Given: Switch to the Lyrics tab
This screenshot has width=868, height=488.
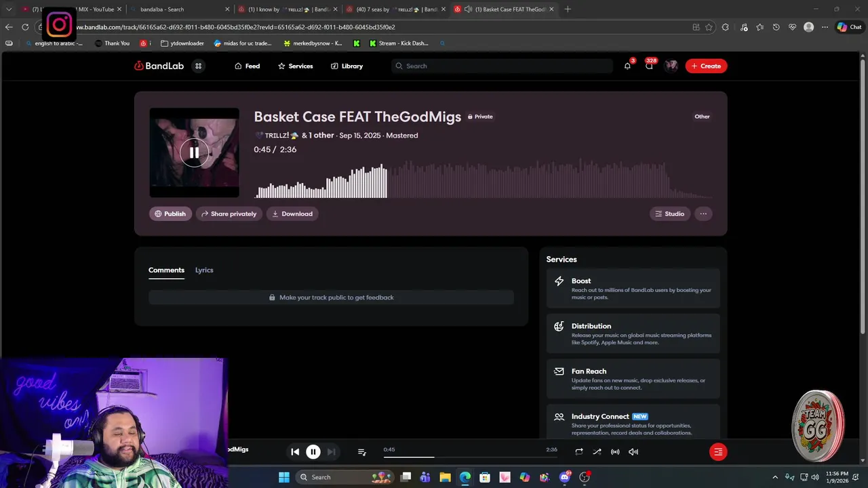Looking at the screenshot, I should (x=204, y=270).
